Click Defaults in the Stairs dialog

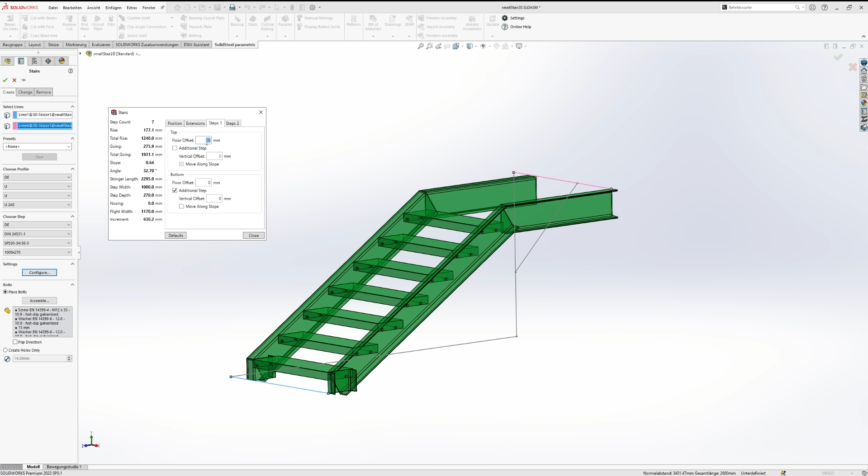click(x=175, y=236)
